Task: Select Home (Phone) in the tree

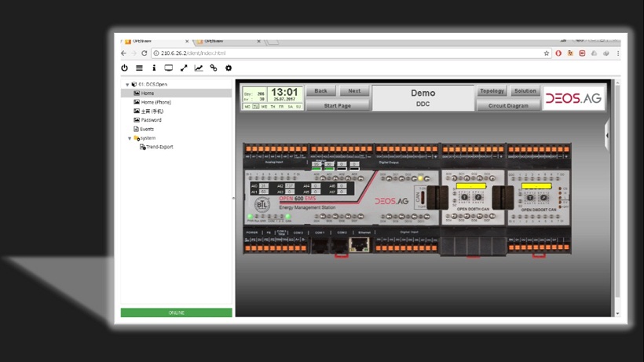Action: point(156,102)
